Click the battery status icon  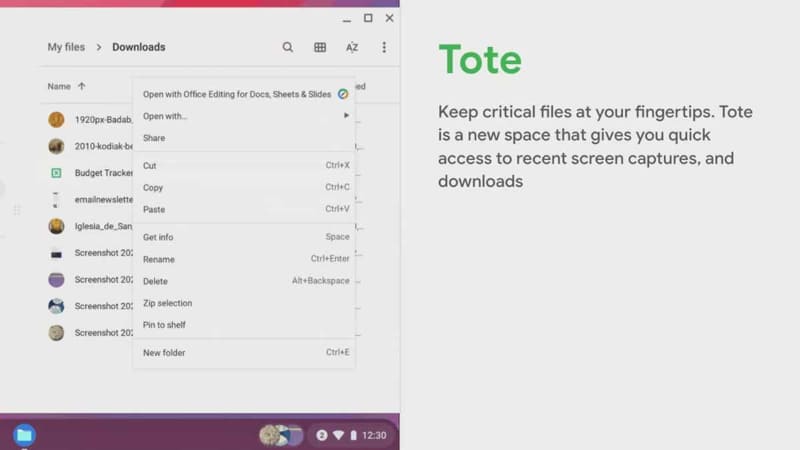(354, 435)
